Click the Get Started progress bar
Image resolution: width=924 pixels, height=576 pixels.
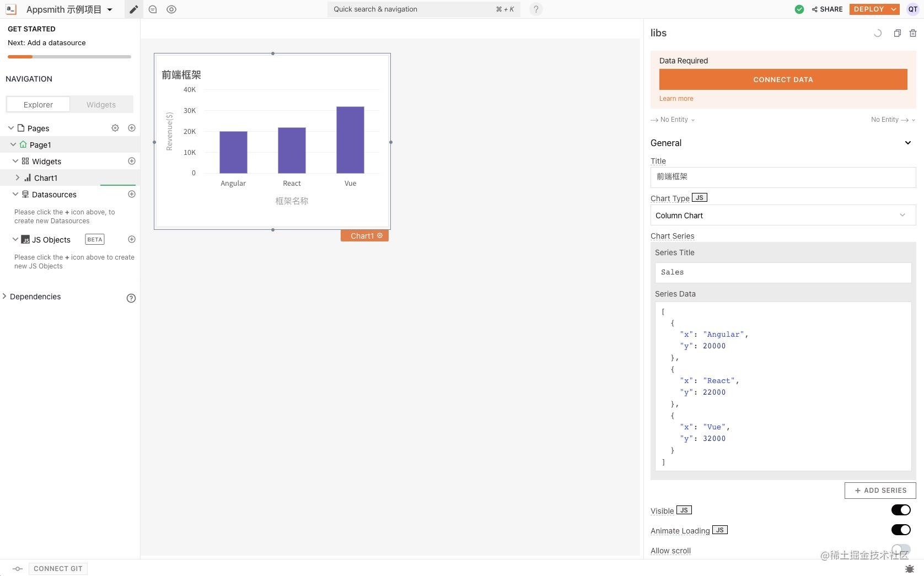(69, 56)
